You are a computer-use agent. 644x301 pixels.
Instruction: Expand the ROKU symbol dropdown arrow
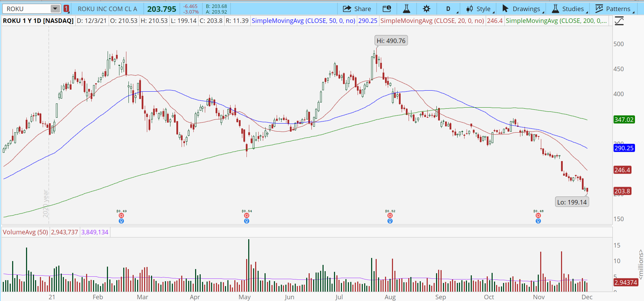click(55, 9)
